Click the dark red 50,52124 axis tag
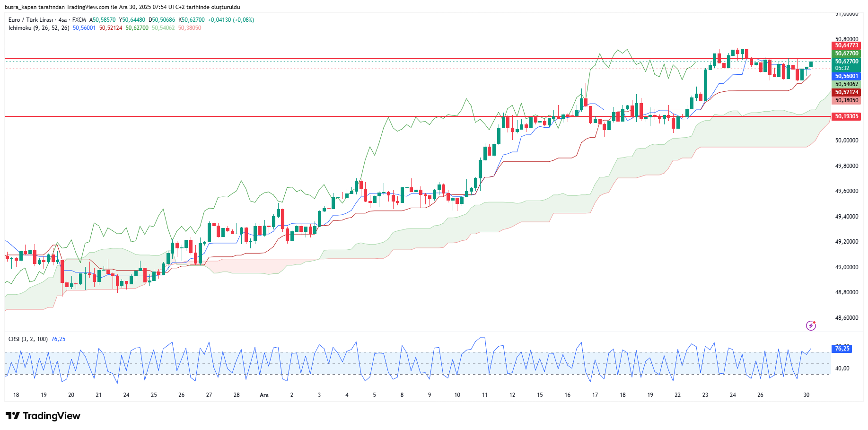This screenshot has width=868, height=430. pos(846,92)
